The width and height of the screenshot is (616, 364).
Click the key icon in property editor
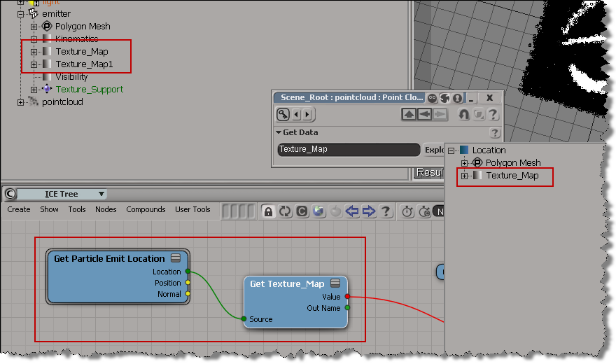point(283,115)
